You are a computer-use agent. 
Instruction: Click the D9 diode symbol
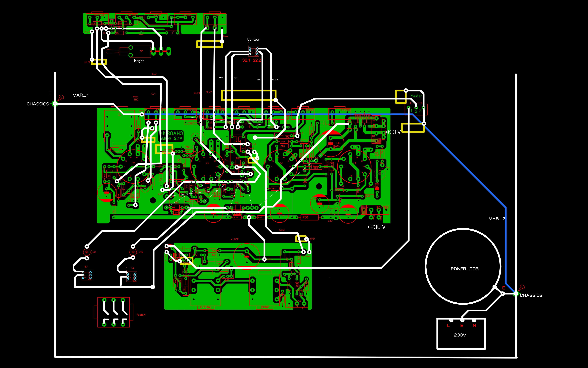[x=87, y=252]
